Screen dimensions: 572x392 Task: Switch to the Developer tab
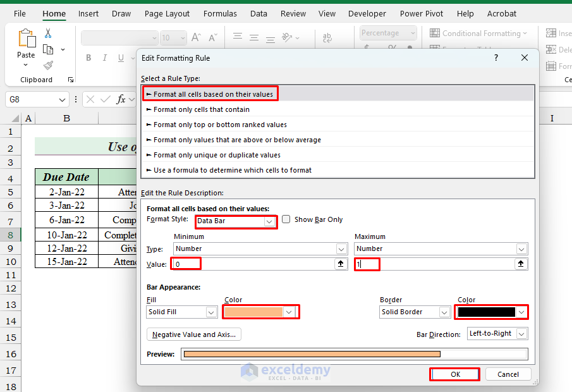(367, 14)
